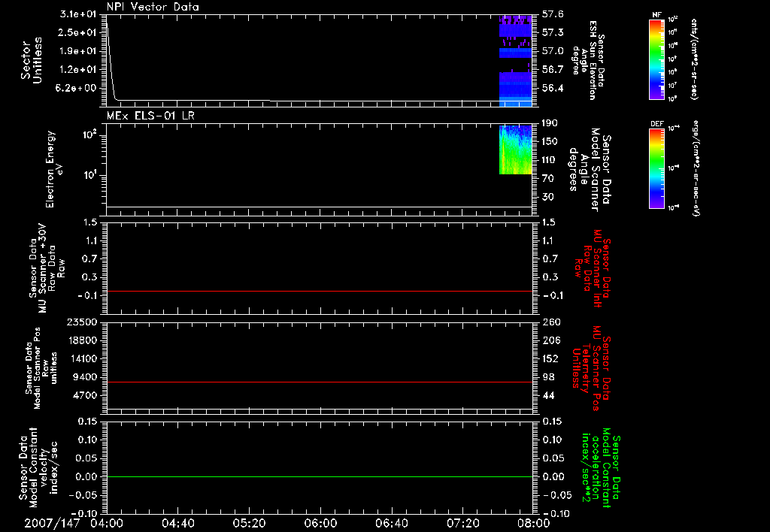This screenshot has height=532, width=770.
Task: Click the 05:20 time axis label
Action: pyautogui.click(x=250, y=524)
